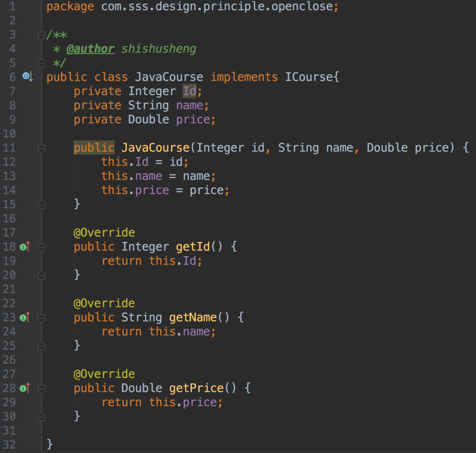Click the getPrice method name

(x=197, y=388)
